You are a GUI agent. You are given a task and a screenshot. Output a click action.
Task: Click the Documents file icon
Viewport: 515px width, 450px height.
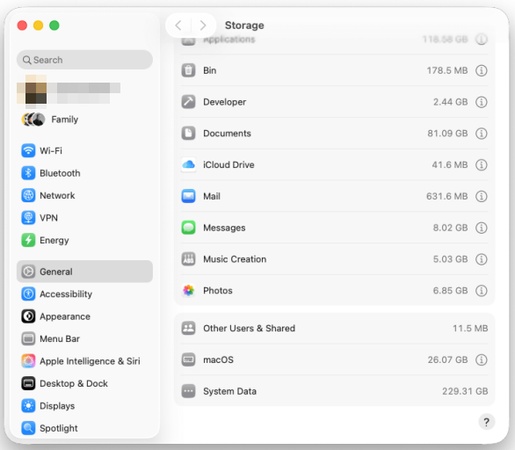188,133
